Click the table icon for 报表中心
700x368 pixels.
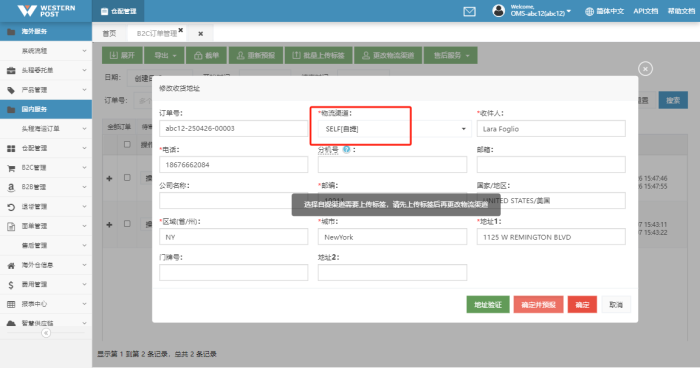tap(11, 304)
